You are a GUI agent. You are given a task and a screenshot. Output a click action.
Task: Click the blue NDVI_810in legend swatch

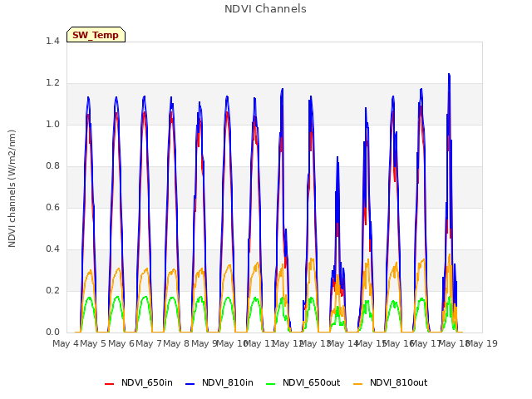tap(190, 384)
